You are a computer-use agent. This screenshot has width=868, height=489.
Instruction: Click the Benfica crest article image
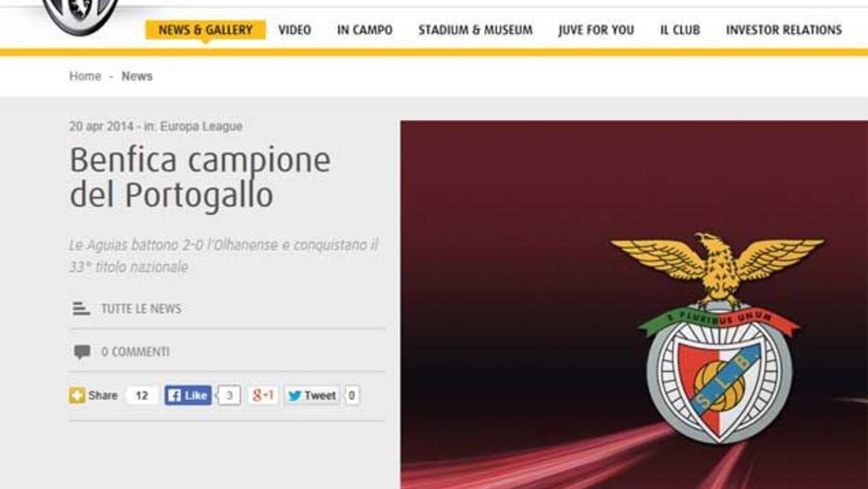[x=634, y=305]
